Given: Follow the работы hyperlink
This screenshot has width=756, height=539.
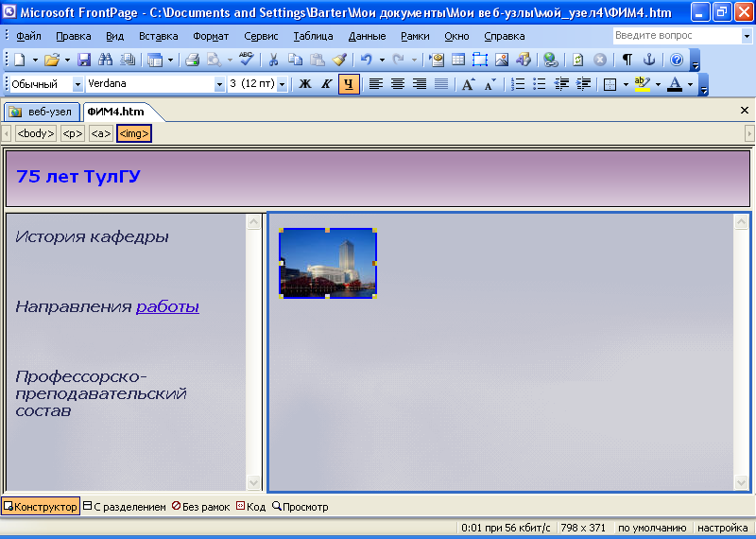Looking at the screenshot, I should (x=168, y=306).
